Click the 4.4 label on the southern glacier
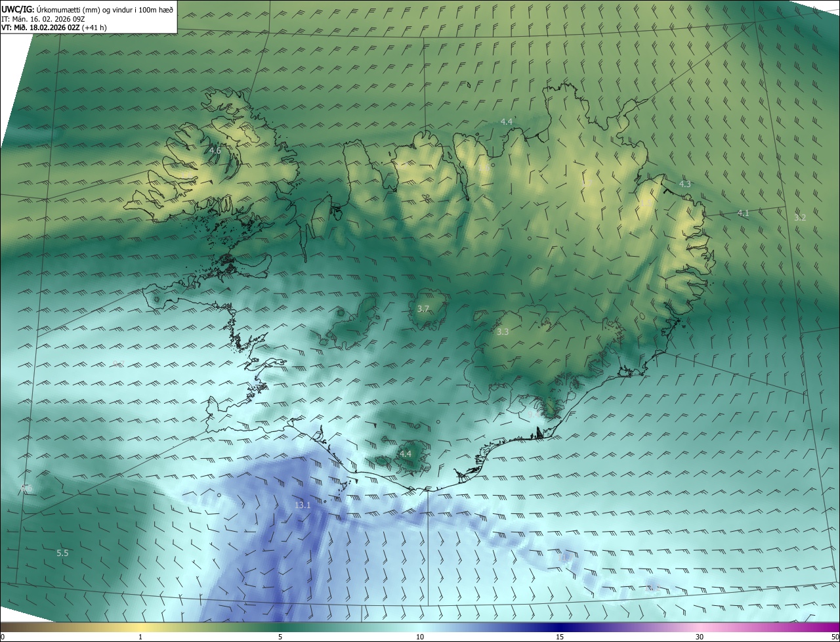Screen dimensions: 840x642 click(x=406, y=454)
